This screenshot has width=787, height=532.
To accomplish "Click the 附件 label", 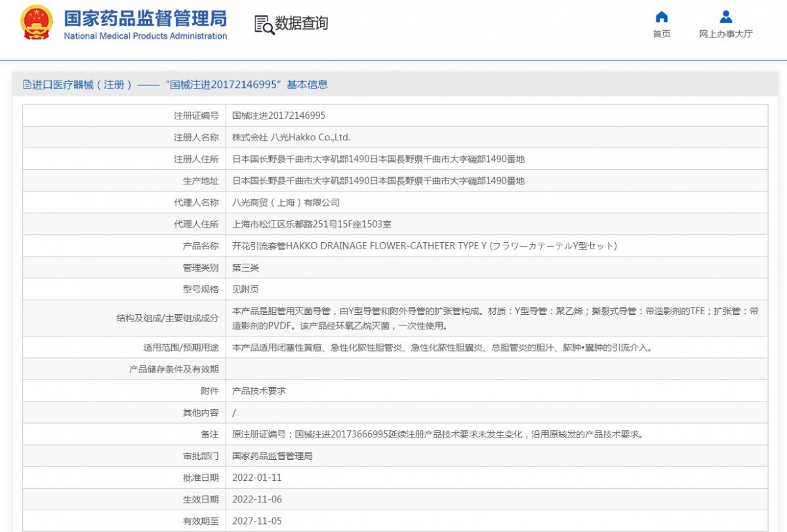I will (210, 391).
